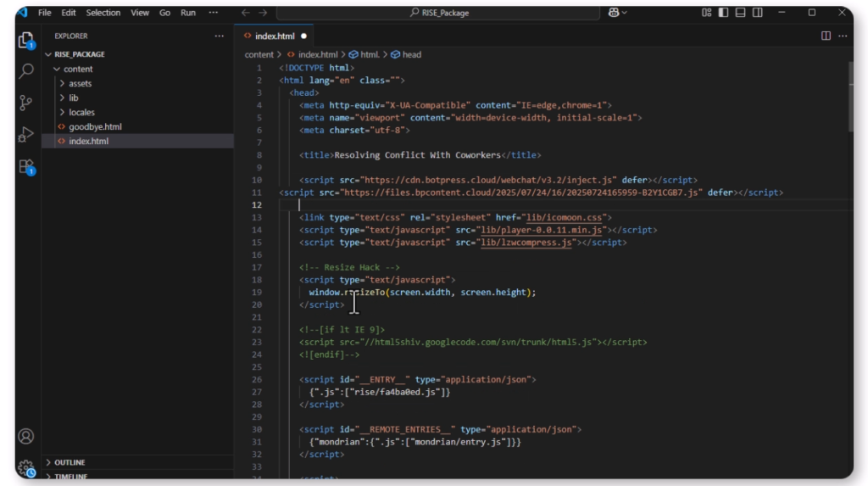Open the Search view icon

coord(26,71)
